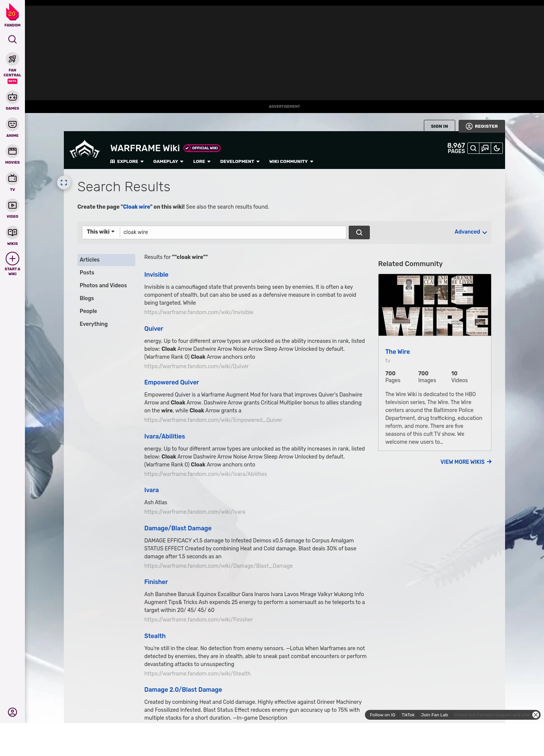Open the user profile icon in sidebar
The width and height of the screenshot is (544, 756).
click(x=12, y=712)
